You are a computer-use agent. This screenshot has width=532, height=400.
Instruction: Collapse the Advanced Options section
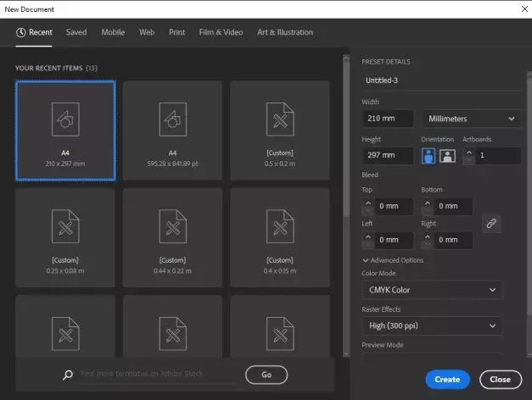coord(393,260)
